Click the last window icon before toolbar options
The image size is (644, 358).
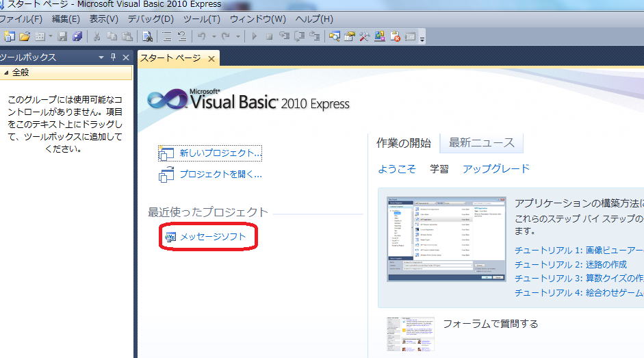tap(411, 36)
